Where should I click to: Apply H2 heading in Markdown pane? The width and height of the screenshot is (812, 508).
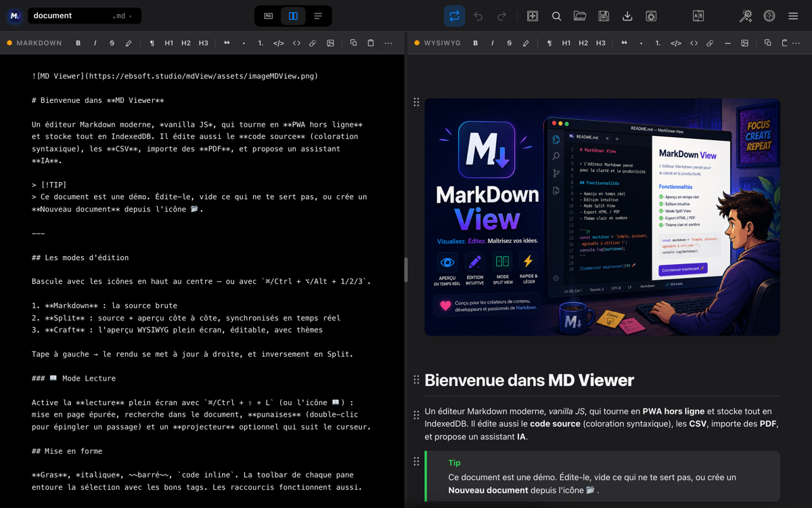click(x=186, y=43)
